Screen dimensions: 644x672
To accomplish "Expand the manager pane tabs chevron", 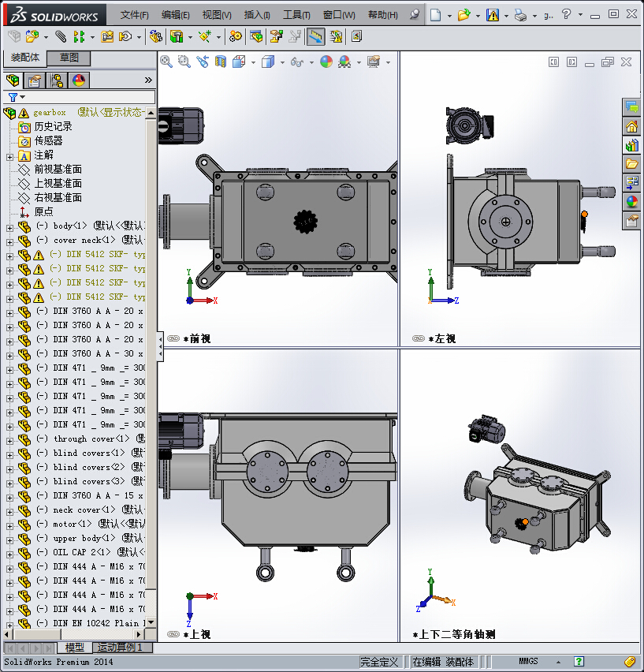I will pyautogui.click(x=148, y=80).
